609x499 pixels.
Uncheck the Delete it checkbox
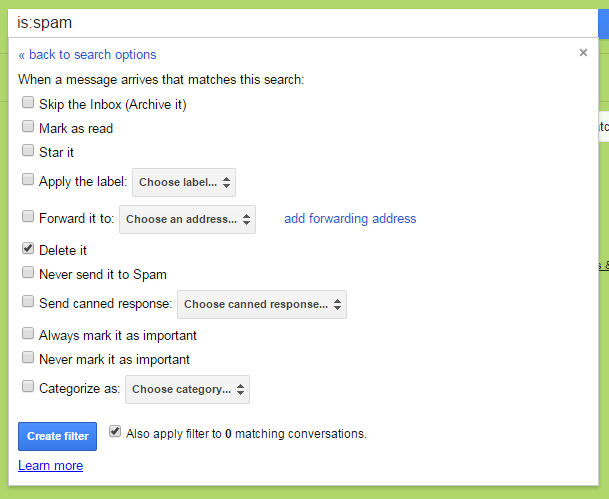pyautogui.click(x=28, y=249)
